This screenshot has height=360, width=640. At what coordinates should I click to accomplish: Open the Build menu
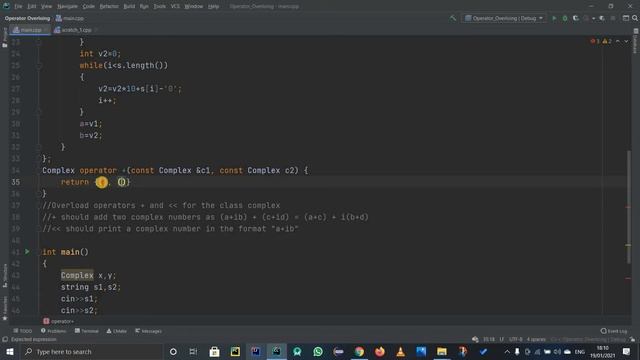pyautogui.click(x=129, y=7)
